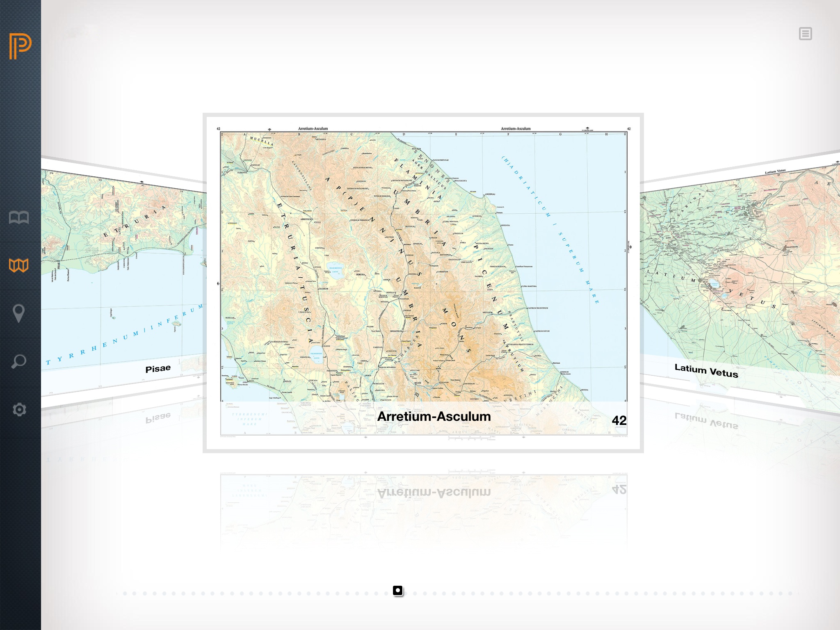Open the map list icon top right
840x630 pixels.
pos(805,34)
